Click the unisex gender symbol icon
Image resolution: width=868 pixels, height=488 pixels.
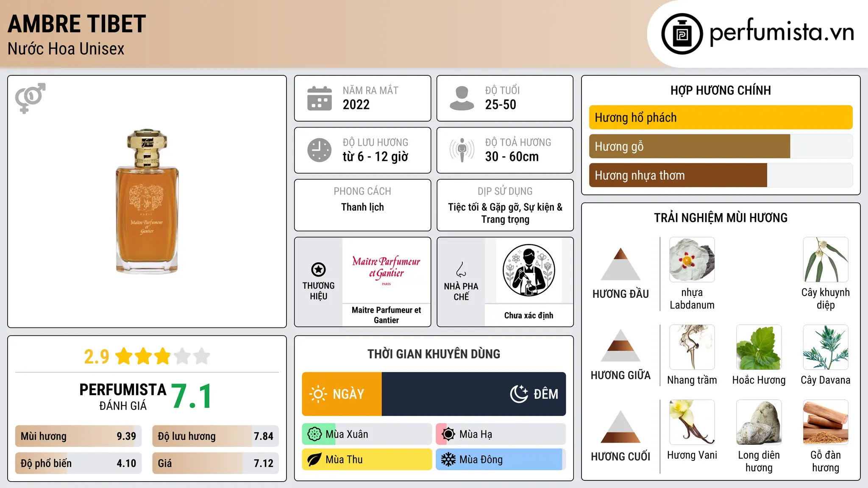(x=30, y=98)
